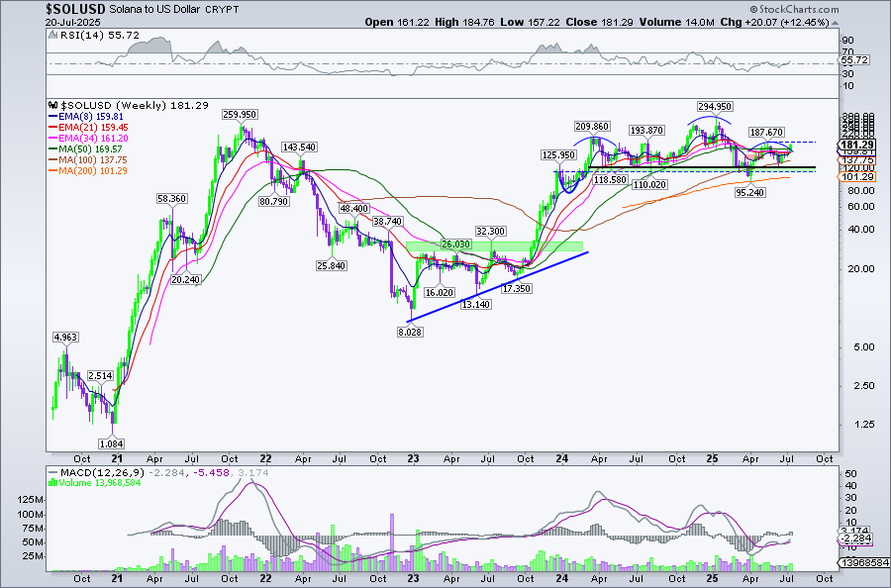Click the 48.400 price label
891x588 pixels.
pos(353,209)
